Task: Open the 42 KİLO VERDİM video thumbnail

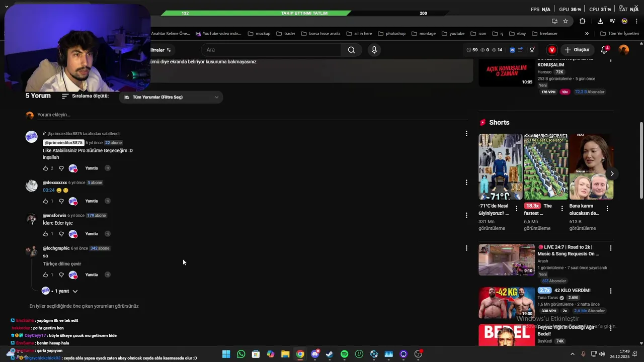Action: (x=507, y=303)
